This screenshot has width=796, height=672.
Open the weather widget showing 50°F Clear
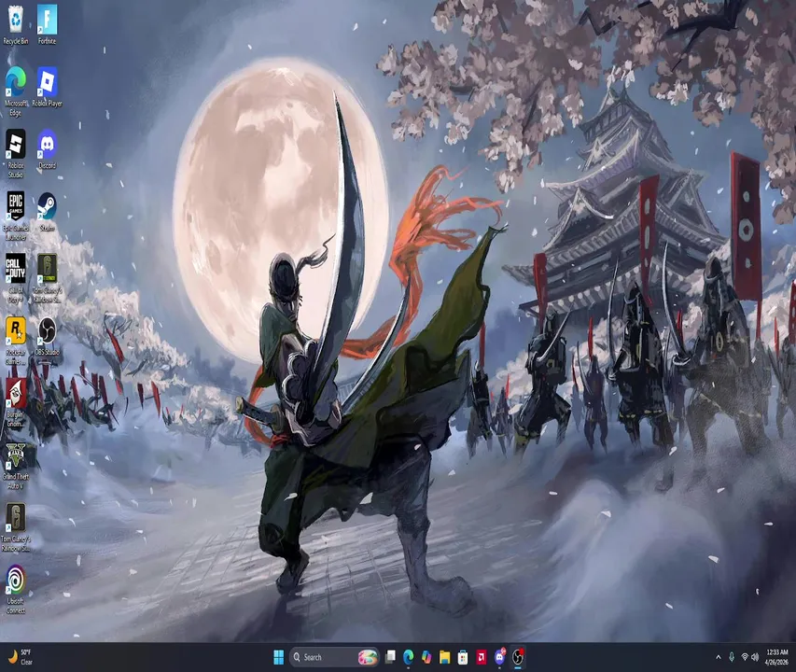[21, 657]
